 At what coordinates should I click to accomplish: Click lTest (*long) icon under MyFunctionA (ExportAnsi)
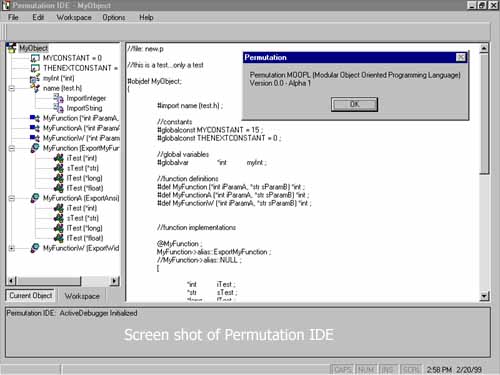(59, 228)
